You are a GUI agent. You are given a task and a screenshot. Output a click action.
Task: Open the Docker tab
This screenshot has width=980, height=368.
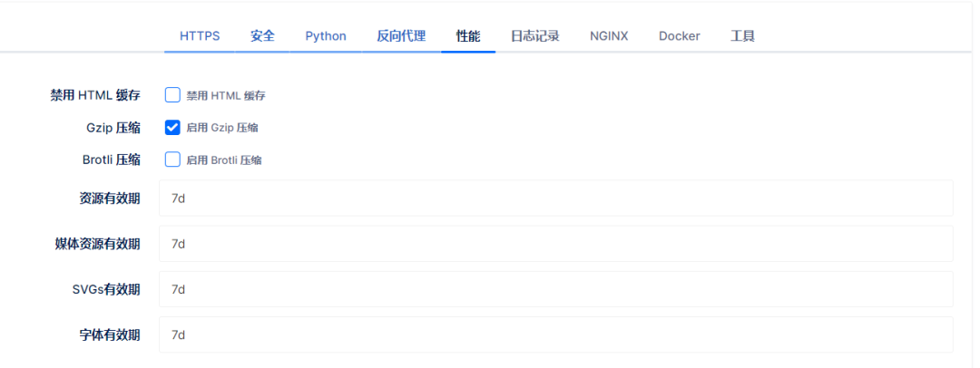click(679, 36)
